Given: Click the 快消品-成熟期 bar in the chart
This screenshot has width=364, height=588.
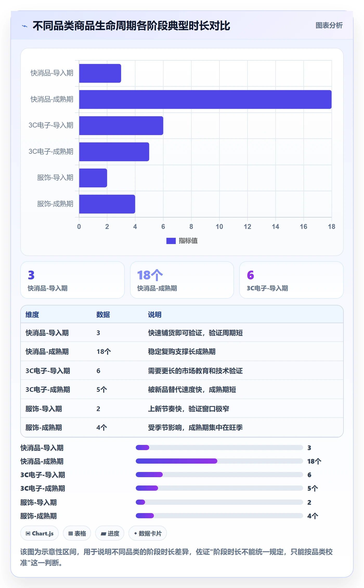Looking at the screenshot, I should click(x=205, y=99).
